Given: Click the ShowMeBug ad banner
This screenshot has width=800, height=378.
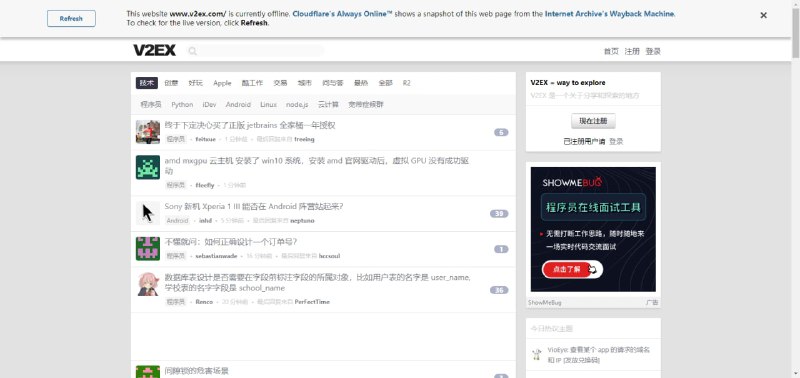Looking at the screenshot, I should (593, 229).
